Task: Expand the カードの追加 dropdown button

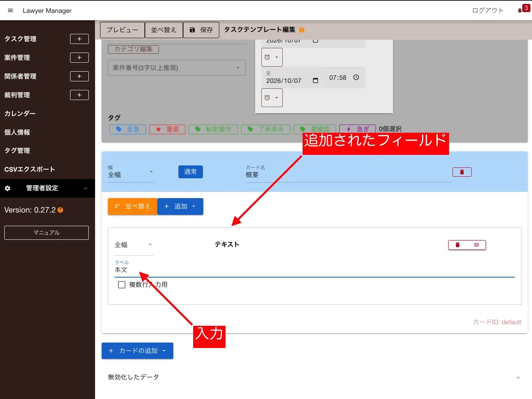Action: tap(137, 351)
